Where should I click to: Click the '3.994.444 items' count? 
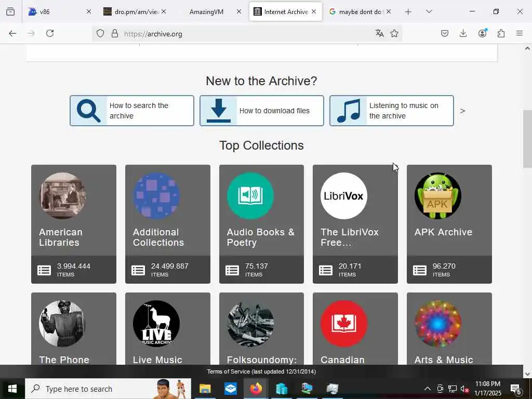[74, 270]
